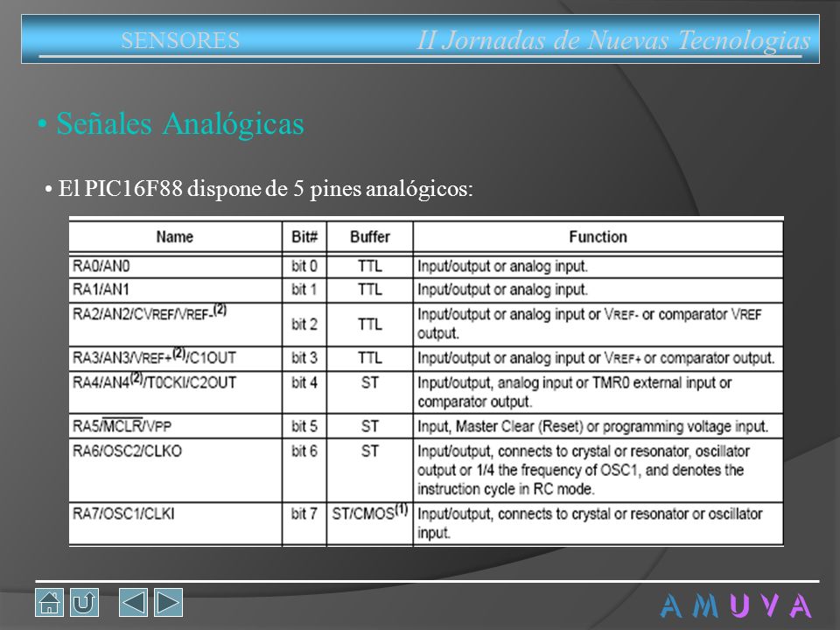Image resolution: width=840 pixels, height=630 pixels.
Task: Click the ST buffer cell in RA5/MCLR row
Action: (369, 426)
